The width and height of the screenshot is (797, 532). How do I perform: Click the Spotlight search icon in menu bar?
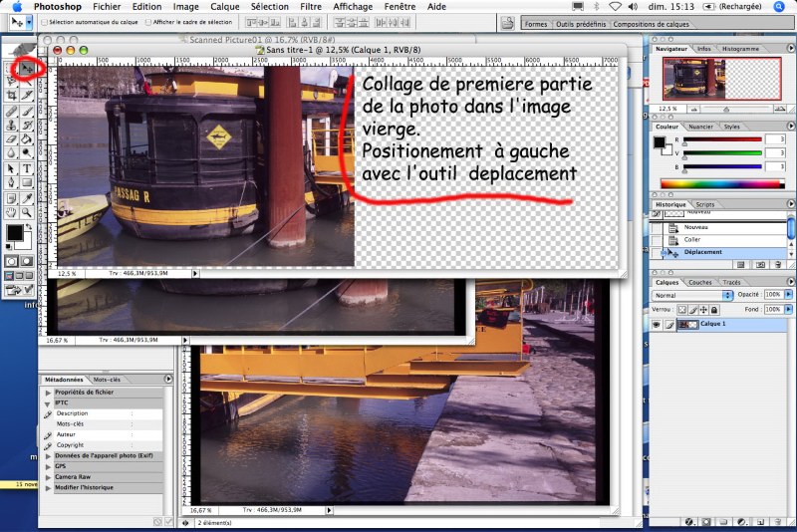point(779,7)
